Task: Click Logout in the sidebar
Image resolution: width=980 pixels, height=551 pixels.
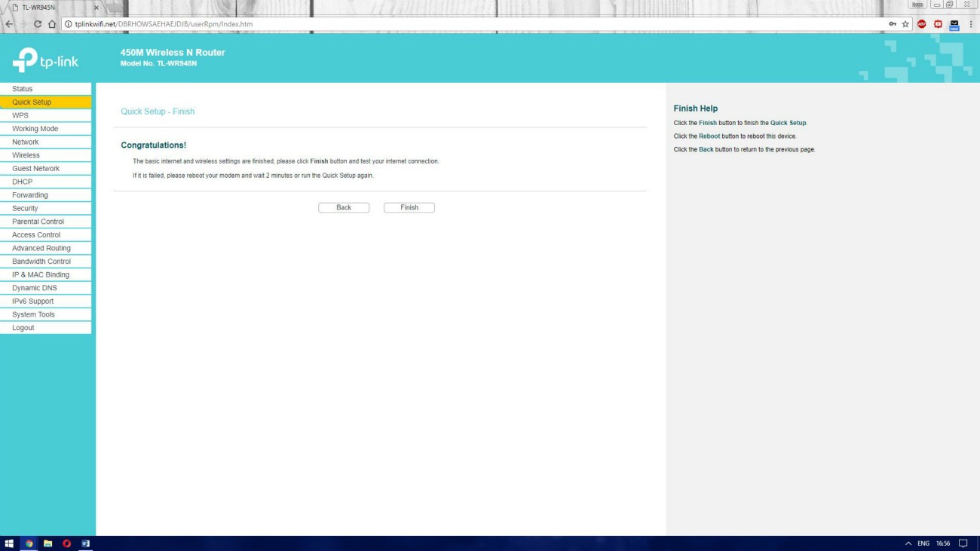Action: (23, 328)
